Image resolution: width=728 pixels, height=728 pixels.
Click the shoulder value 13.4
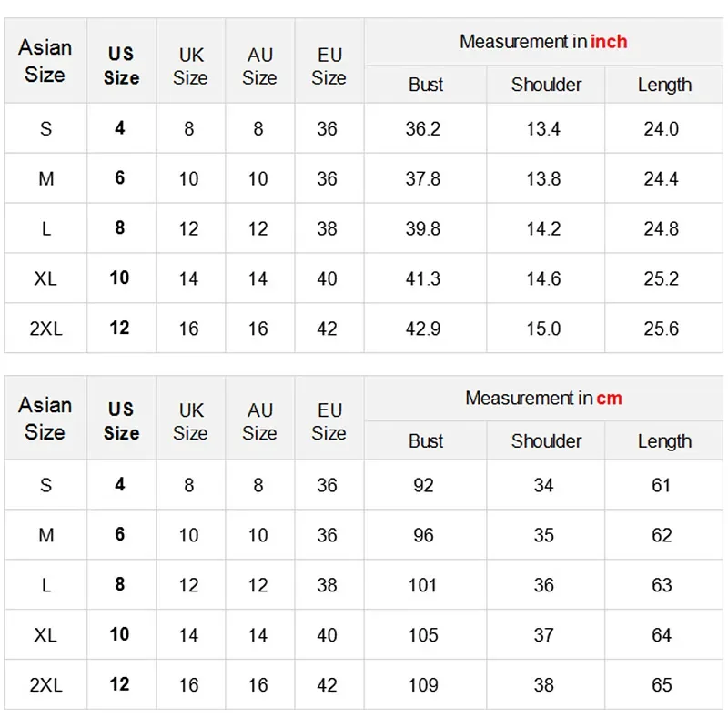[x=543, y=129]
